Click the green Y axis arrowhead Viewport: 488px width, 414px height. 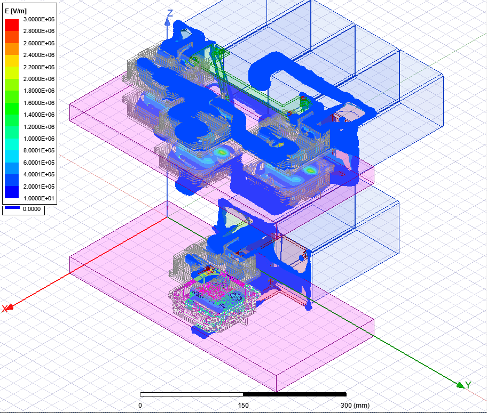(460, 385)
